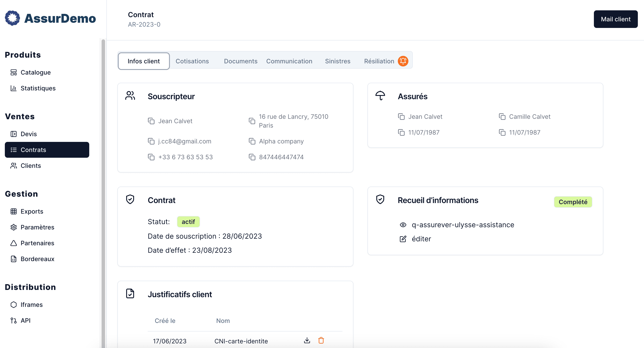Switch to the Cotisations tab
This screenshot has width=644, height=348.
click(x=192, y=61)
